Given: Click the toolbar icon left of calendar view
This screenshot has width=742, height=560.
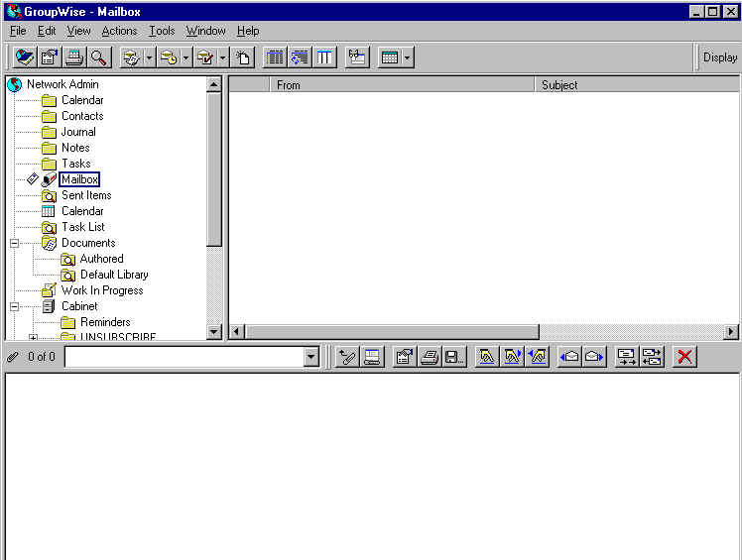Looking at the screenshot, I should pyautogui.click(x=357, y=57).
